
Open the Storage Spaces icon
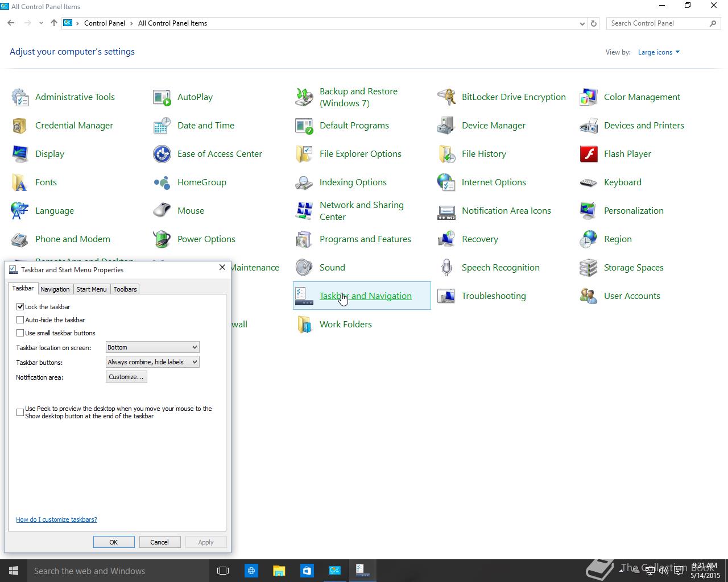589,268
